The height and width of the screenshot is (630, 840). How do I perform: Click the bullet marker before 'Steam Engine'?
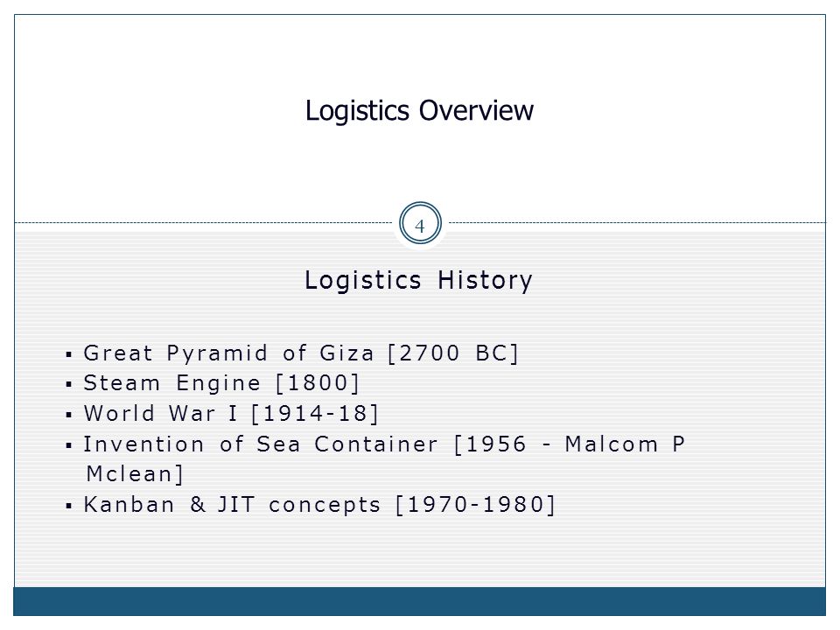(x=68, y=384)
